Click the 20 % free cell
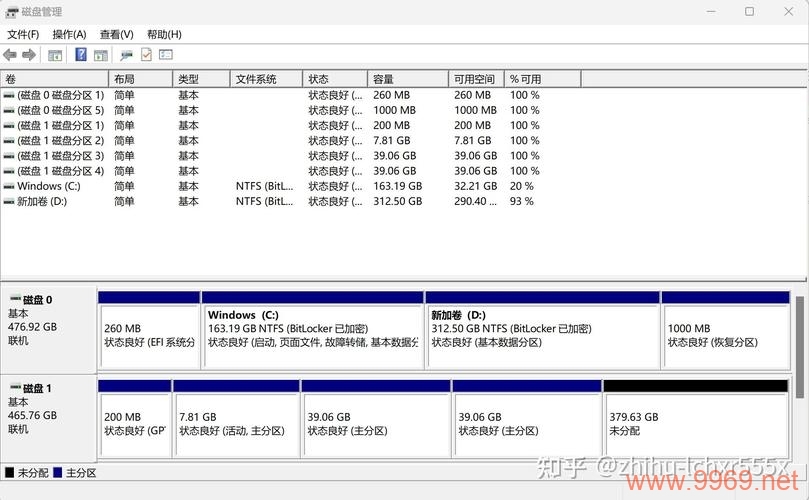 [522, 186]
